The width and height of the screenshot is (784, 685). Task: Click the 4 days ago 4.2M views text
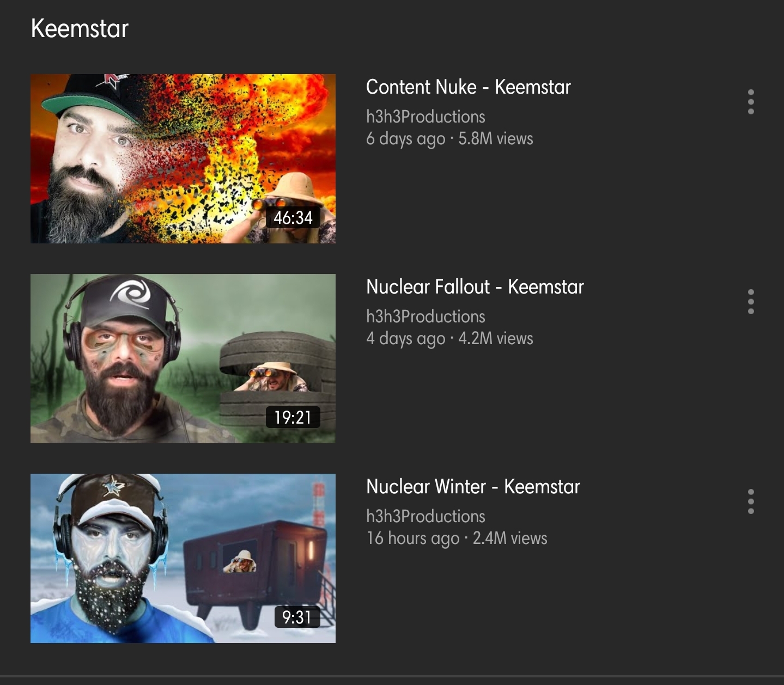pos(449,339)
